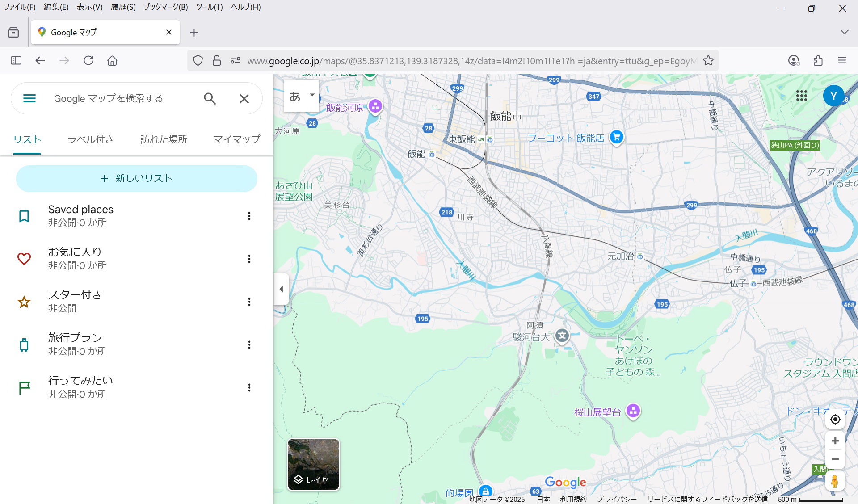Open options for Saved places list
This screenshot has width=858, height=504.
[x=249, y=216]
